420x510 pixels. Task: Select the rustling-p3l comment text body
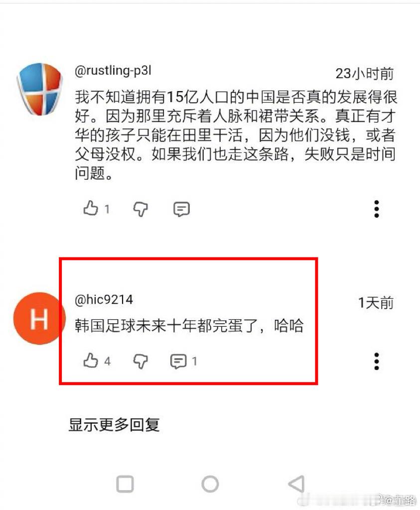236,134
